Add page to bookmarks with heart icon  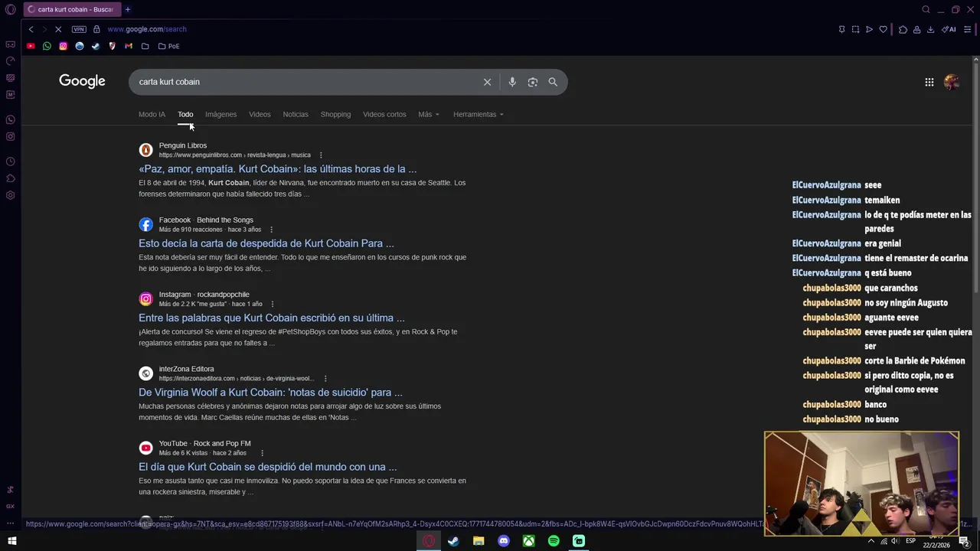883,29
